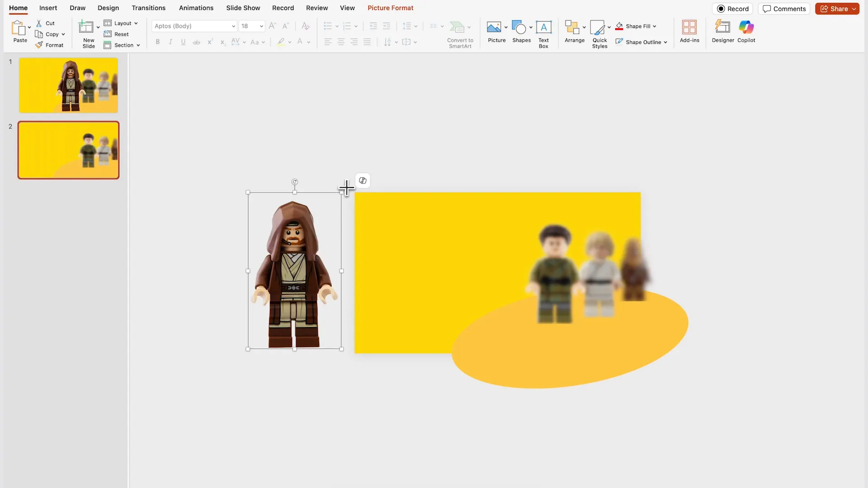This screenshot has width=868, height=488.
Task: Click the Reset slide button
Action: click(x=116, y=34)
